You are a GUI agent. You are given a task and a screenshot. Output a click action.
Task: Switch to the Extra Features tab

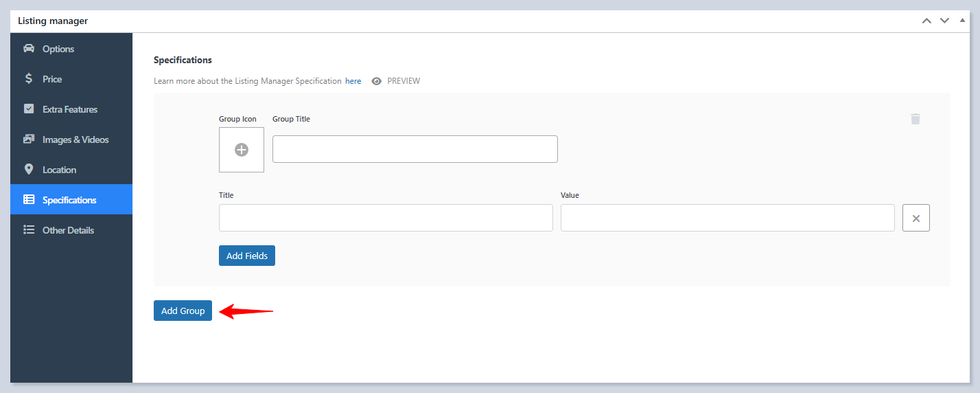pos(70,109)
